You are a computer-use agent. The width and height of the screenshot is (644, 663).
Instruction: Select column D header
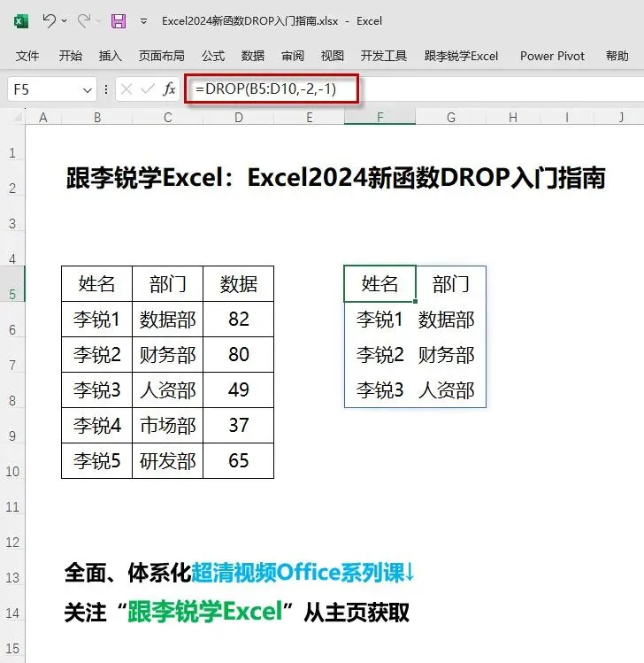click(239, 117)
